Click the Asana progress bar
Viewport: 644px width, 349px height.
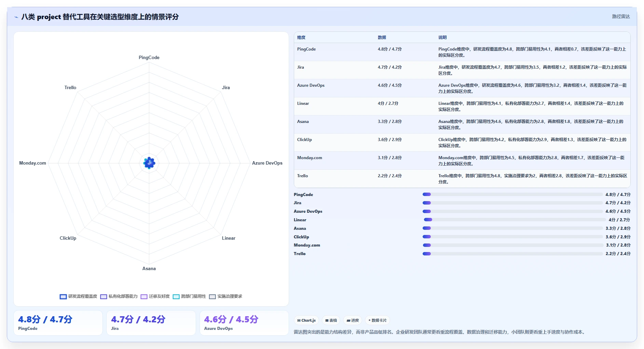pos(512,228)
